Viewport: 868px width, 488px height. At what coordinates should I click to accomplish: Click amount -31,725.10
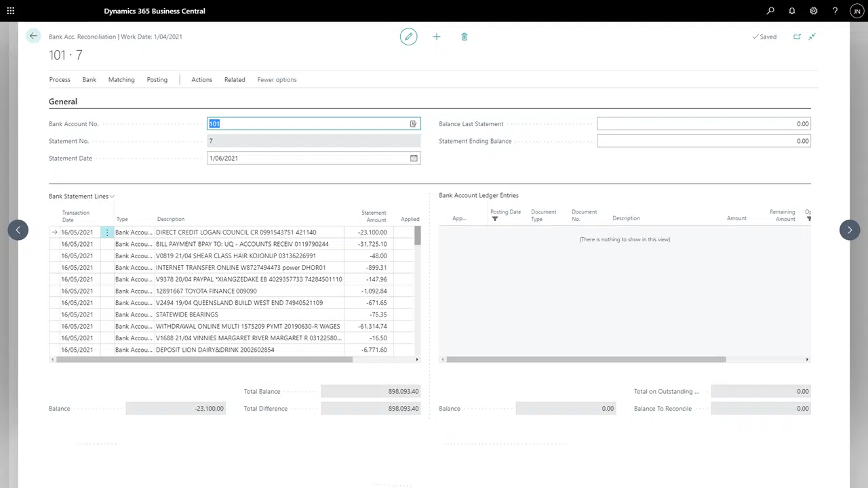pyautogui.click(x=373, y=244)
